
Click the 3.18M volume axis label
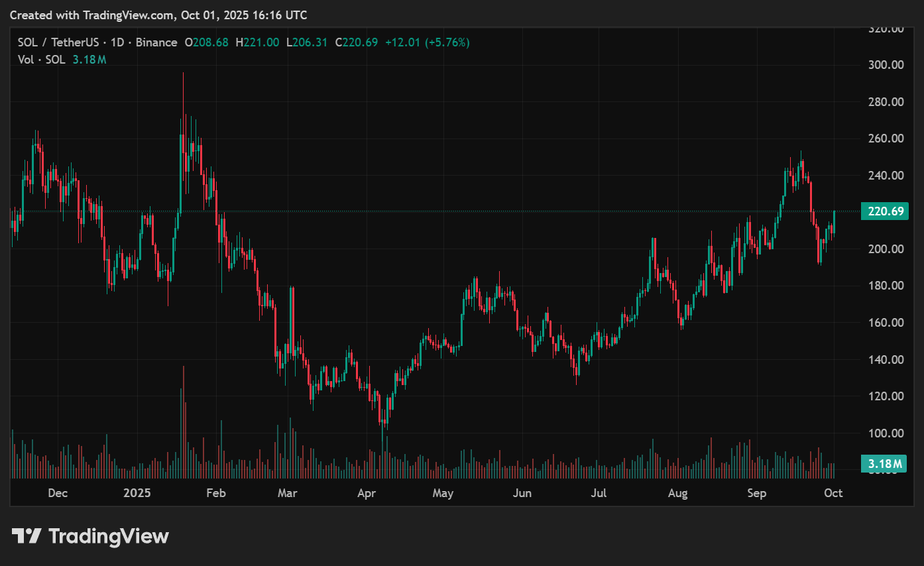tap(885, 463)
